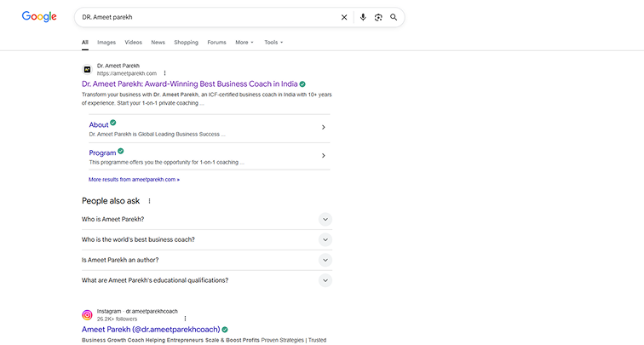Click inside the Google search input field
This screenshot has width=644, height=345.
(204, 17)
